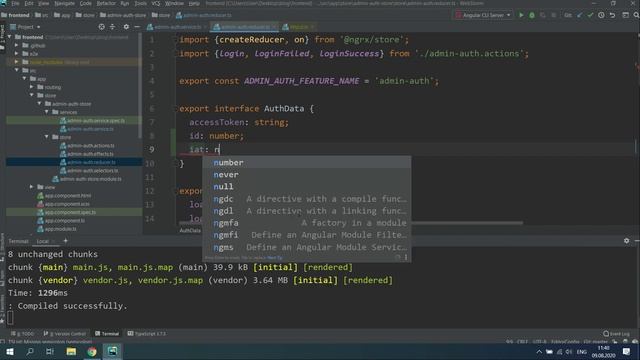
Task: Update project with the blue Git arrow
Action: pos(580,15)
